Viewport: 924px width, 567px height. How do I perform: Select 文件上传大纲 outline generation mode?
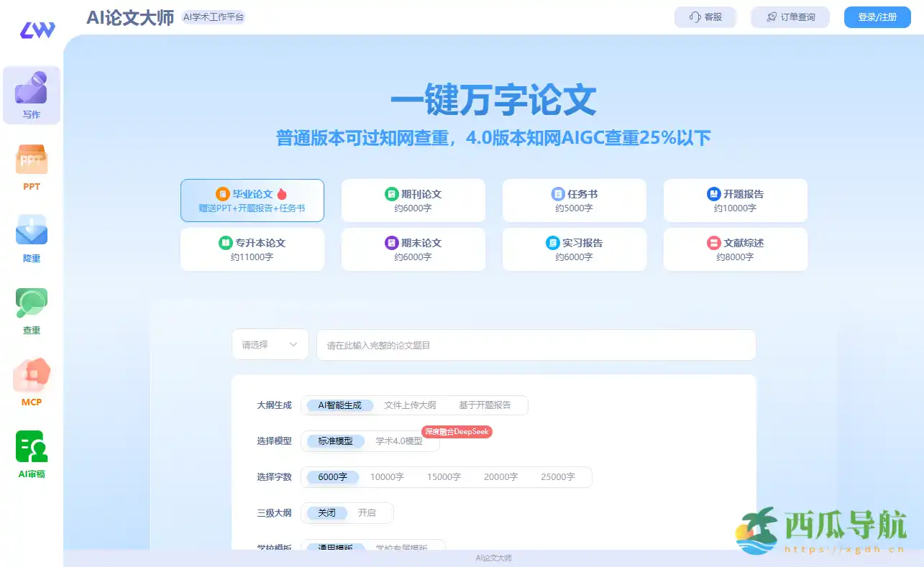(411, 405)
